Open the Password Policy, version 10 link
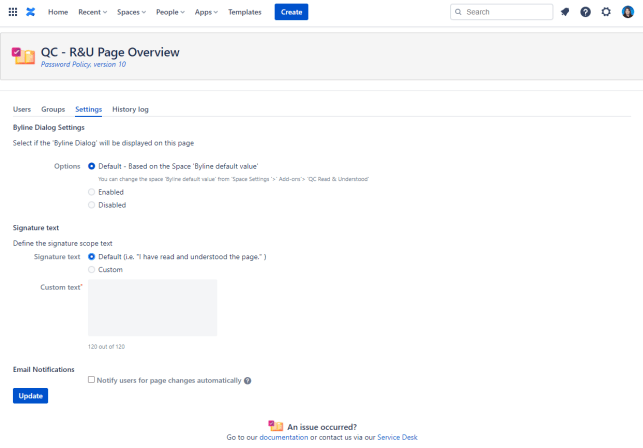This screenshot has width=643, height=448. (x=83, y=64)
